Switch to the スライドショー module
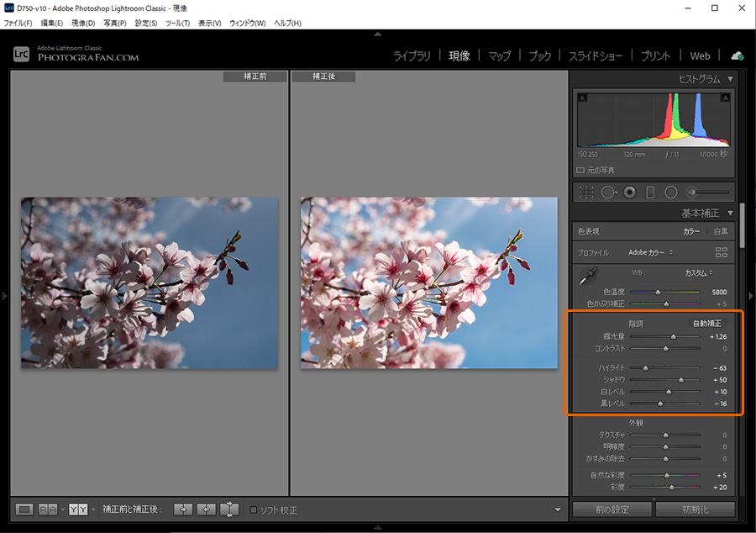This screenshot has height=533, width=756. pyautogui.click(x=596, y=56)
